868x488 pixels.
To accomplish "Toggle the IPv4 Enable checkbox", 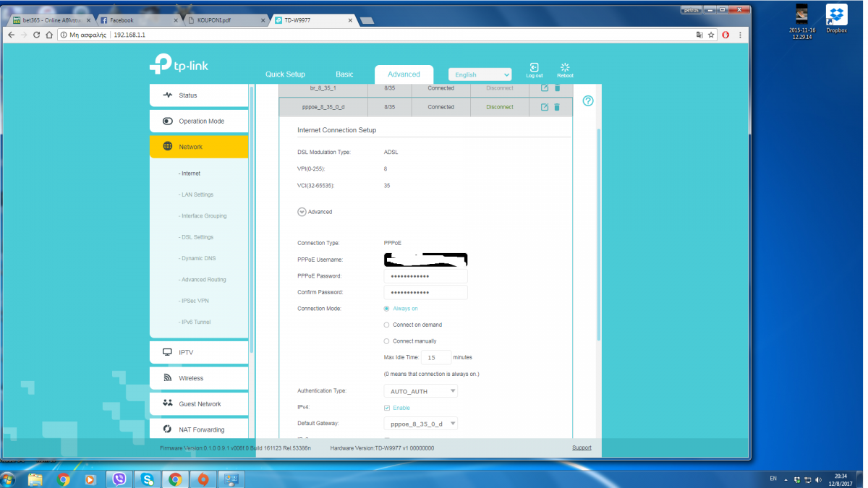I will pos(386,408).
